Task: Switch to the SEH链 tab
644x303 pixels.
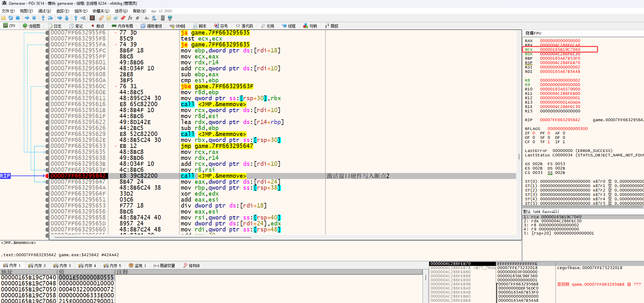Action: 177,26
